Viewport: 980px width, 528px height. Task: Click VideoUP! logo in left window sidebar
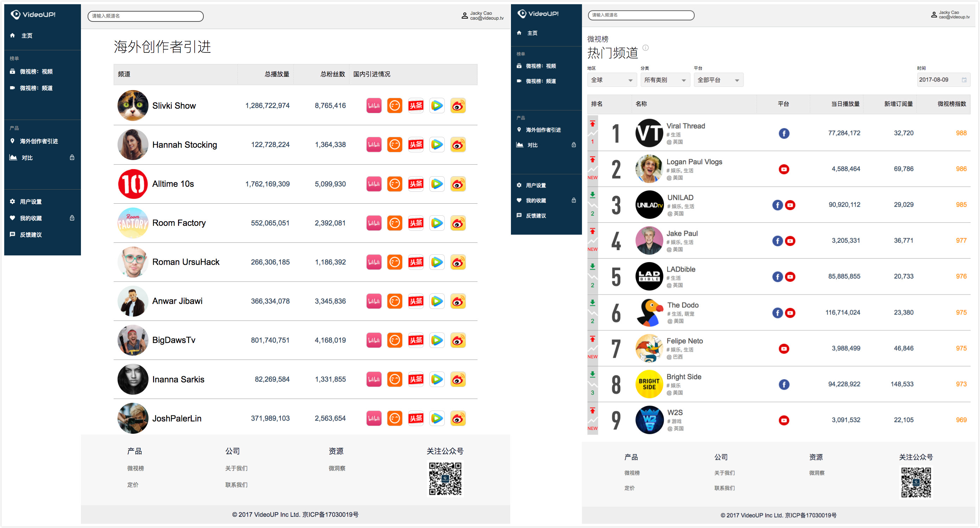pyautogui.click(x=33, y=14)
